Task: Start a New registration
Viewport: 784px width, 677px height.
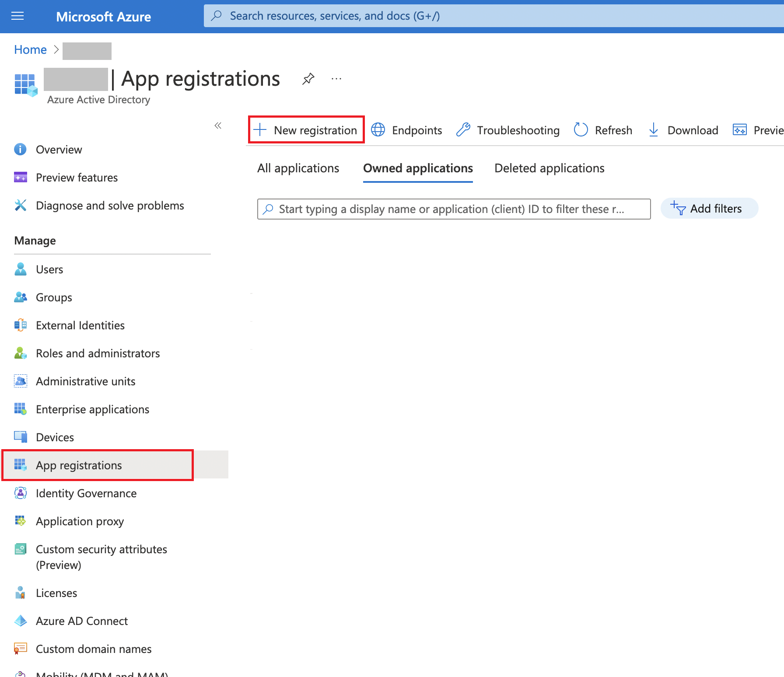Action: [306, 130]
